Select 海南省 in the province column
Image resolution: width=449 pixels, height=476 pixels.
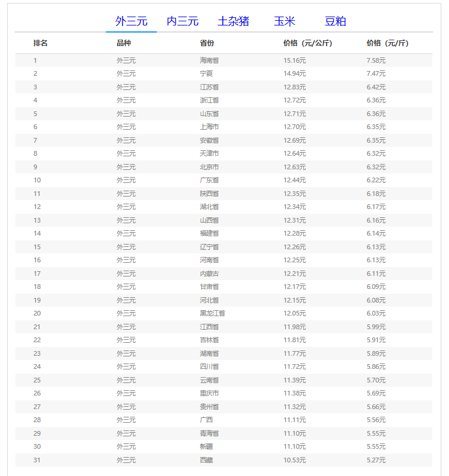tap(209, 60)
